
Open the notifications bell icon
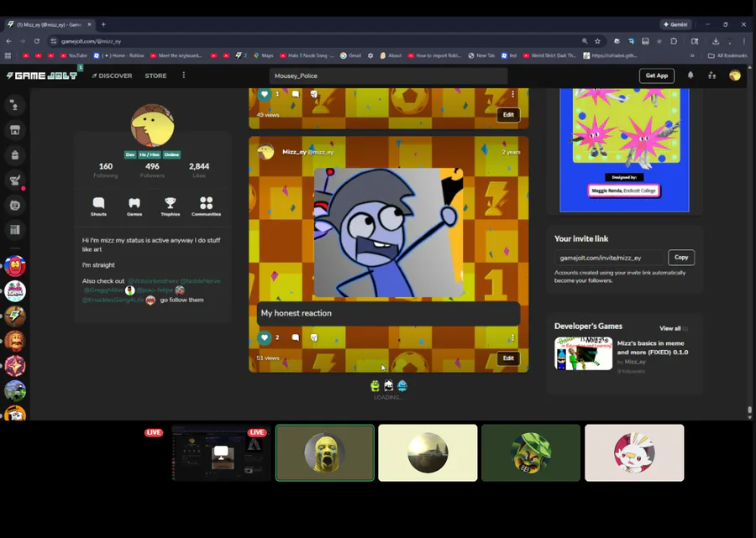690,76
